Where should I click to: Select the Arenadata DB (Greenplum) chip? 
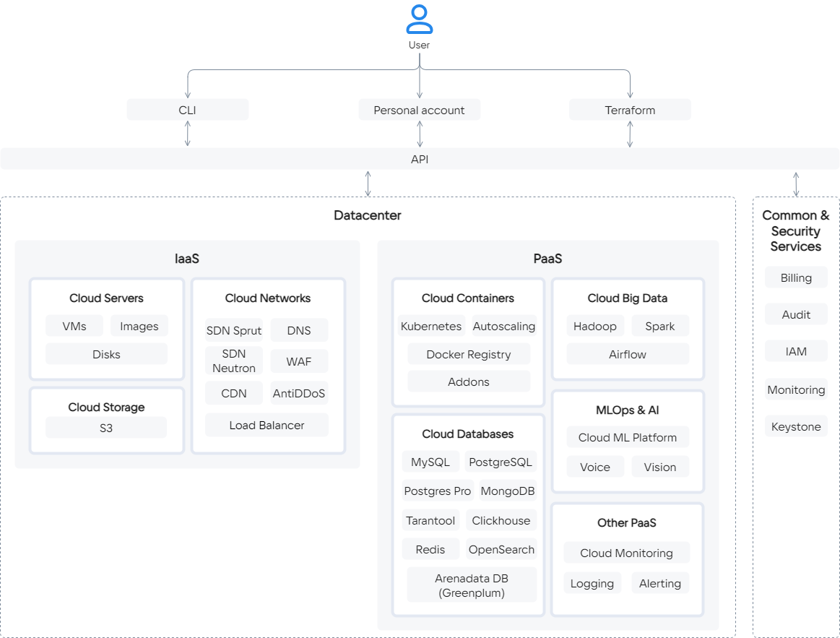pos(472,585)
